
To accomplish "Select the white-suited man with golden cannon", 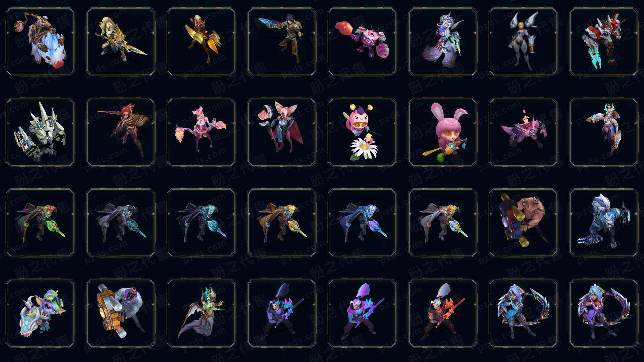I will 121,313.
